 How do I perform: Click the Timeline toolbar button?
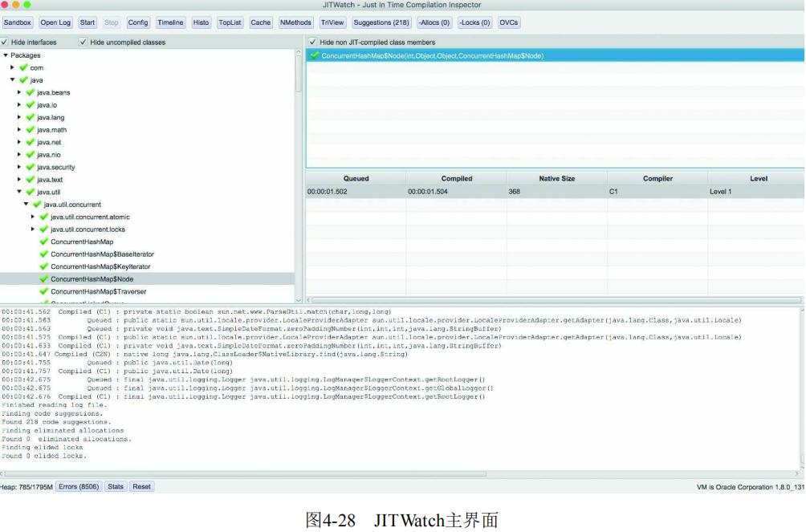click(170, 22)
